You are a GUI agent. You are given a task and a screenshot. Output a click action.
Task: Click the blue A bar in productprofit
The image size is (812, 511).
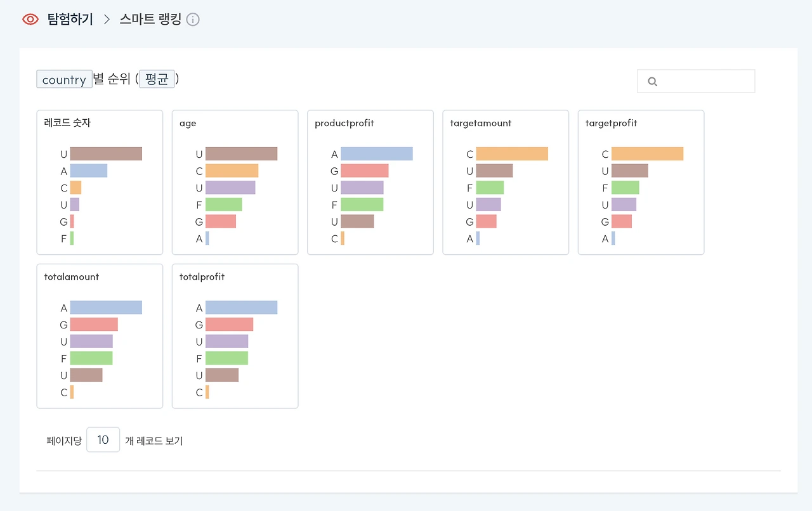377,154
